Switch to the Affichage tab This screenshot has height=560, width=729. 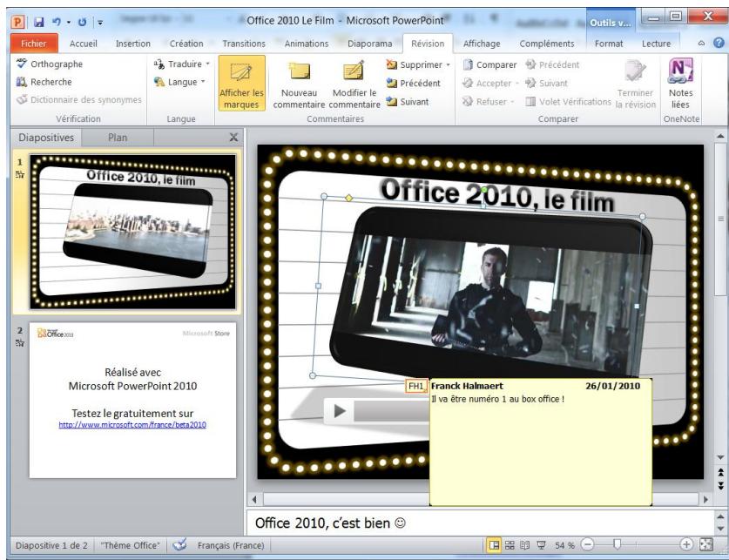[482, 44]
